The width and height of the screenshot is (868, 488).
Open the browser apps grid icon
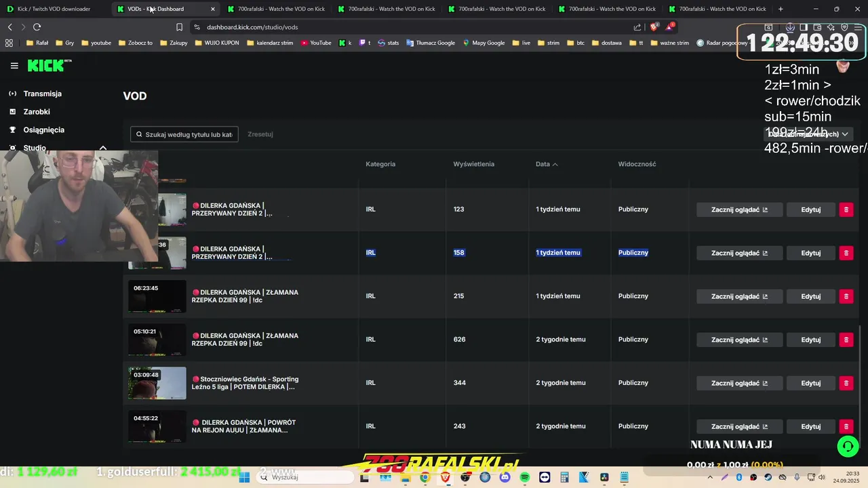tap(9, 43)
